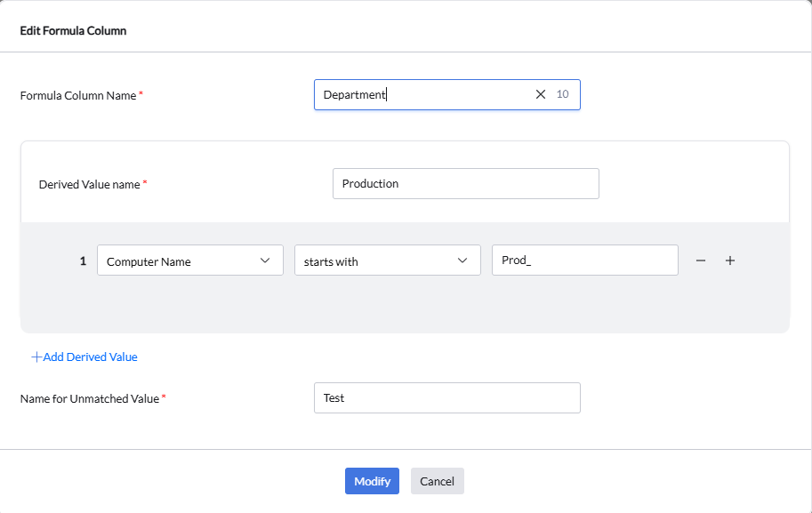Click the Cancel button
Viewport: 812px width, 513px height.
click(x=437, y=480)
